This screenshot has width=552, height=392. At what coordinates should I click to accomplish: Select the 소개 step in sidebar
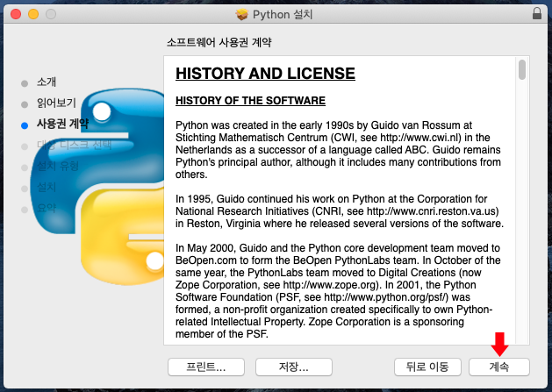[47, 82]
